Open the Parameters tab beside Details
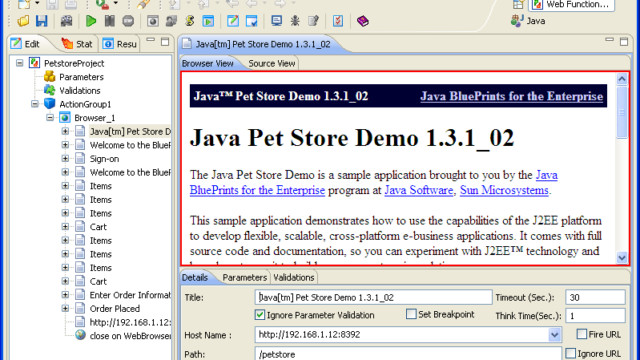 (x=244, y=278)
